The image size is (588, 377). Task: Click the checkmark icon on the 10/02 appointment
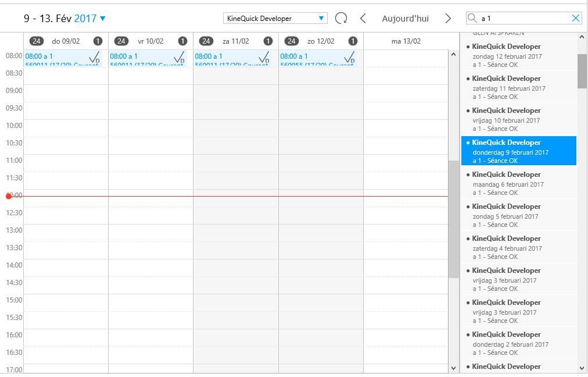tap(180, 57)
